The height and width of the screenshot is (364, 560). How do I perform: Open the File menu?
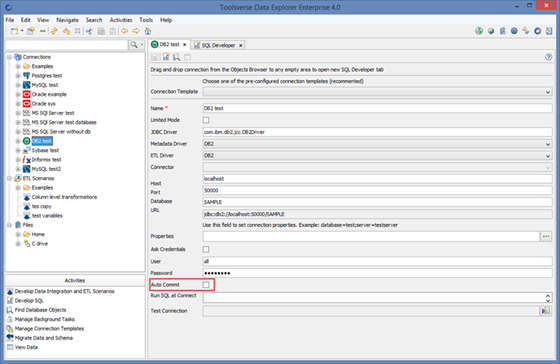10,20
